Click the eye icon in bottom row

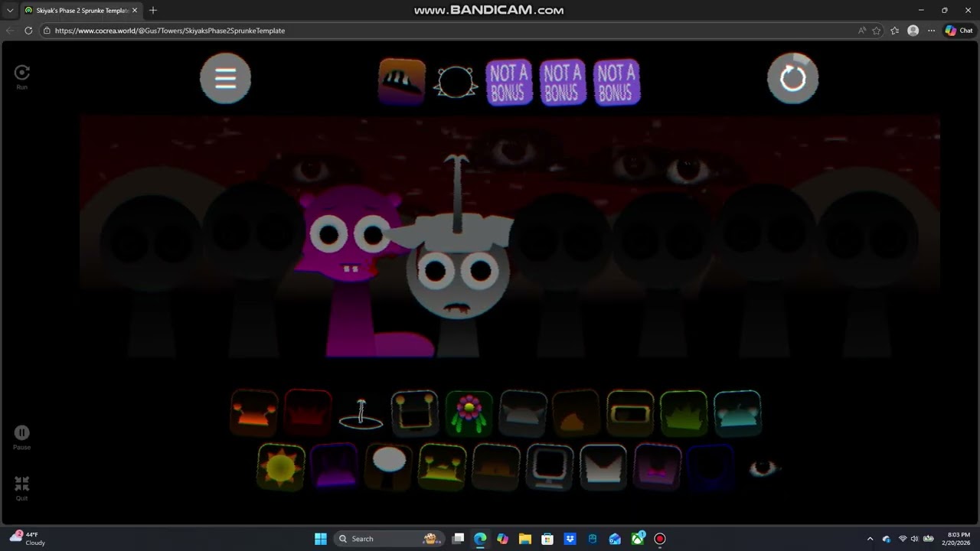763,468
